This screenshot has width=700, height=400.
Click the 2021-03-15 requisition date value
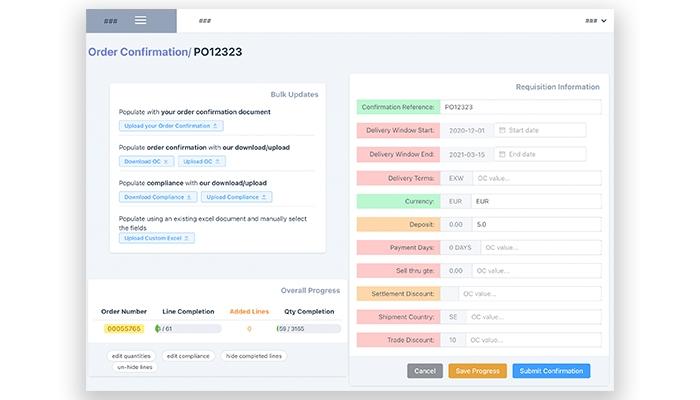click(467, 154)
